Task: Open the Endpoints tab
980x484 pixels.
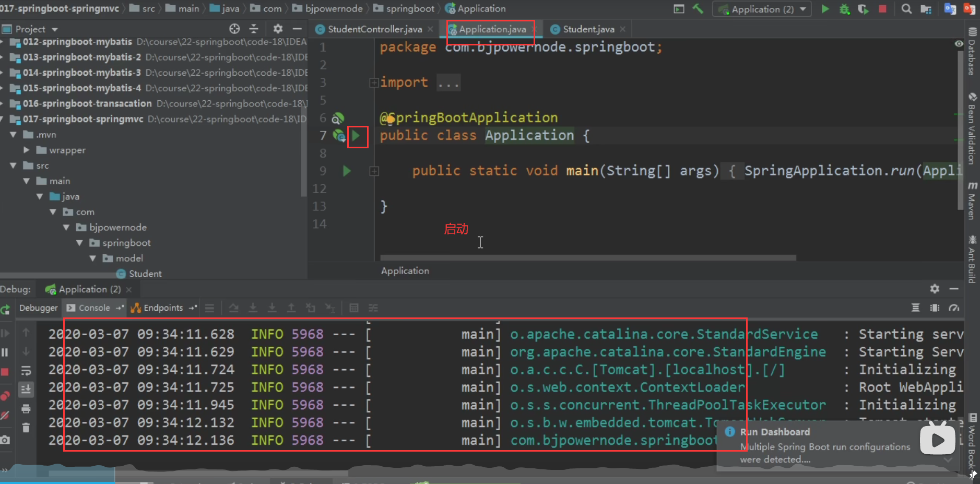Action: [163, 308]
